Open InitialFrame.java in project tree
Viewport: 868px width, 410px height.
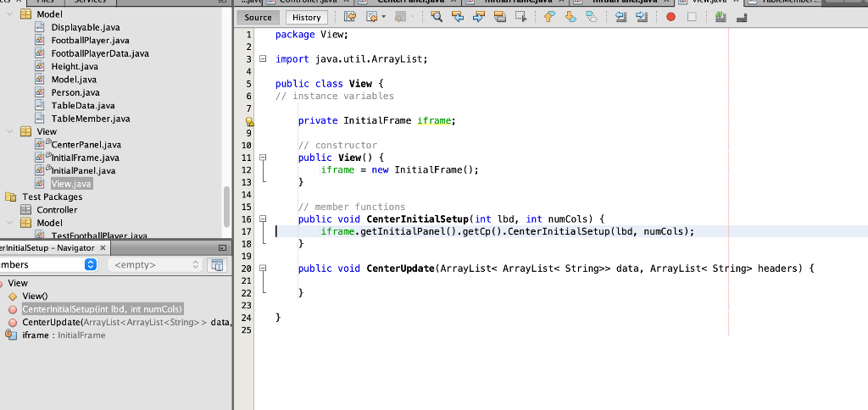pyautogui.click(x=85, y=158)
